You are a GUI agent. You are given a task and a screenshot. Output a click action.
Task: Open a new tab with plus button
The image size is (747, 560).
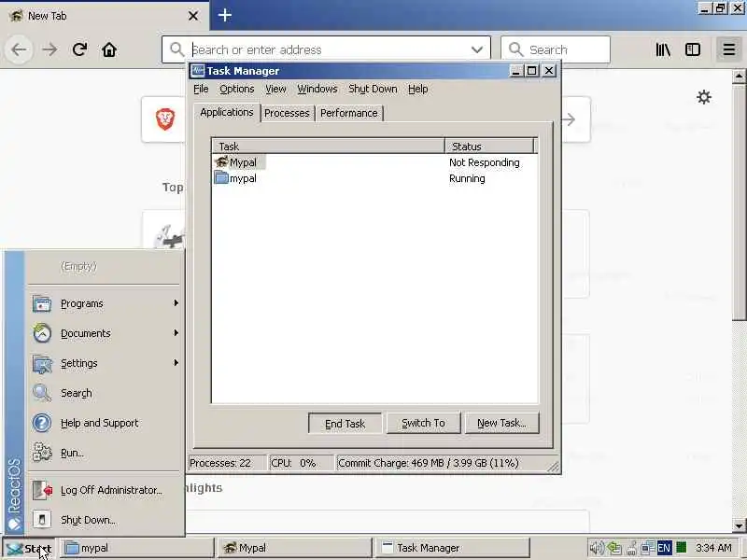pos(225,15)
